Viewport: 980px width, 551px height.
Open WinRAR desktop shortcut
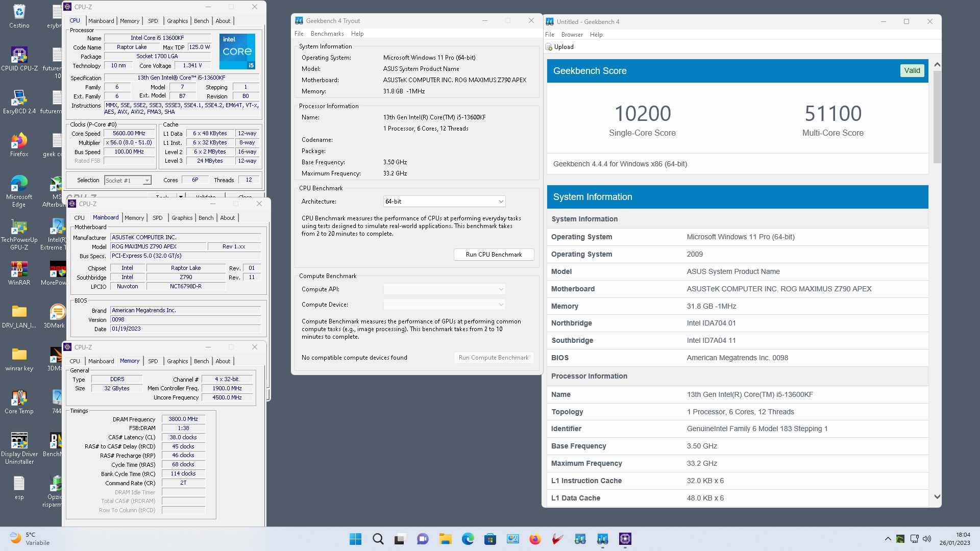[x=19, y=273]
